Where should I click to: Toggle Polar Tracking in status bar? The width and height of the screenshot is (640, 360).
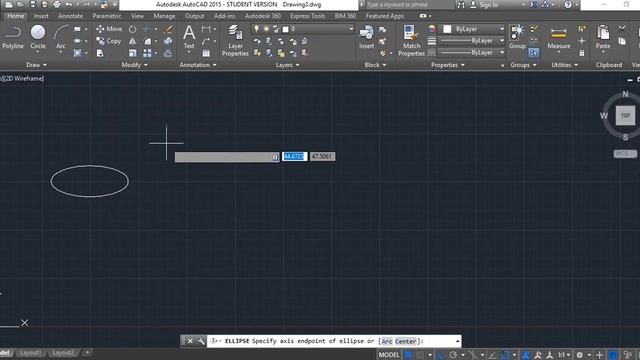(453, 355)
